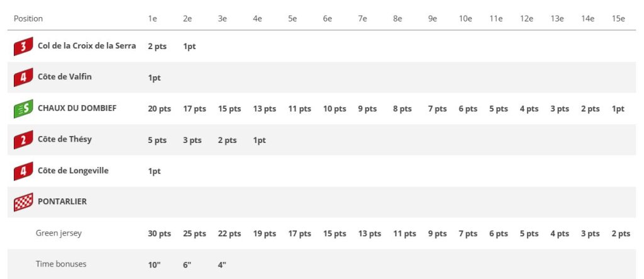Click the Côte de Thésy climb name
The width and height of the screenshot is (644, 279).
[x=65, y=139]
